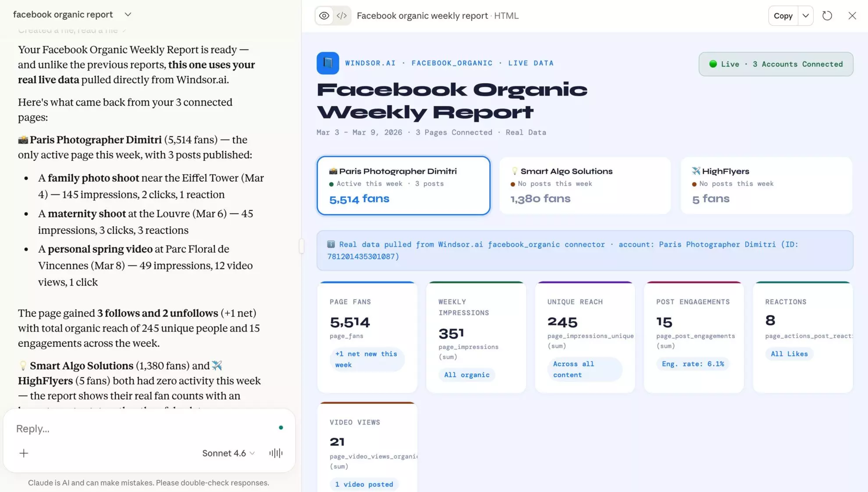The width and height of the screenshot is (868, 492).
Task: Click the Copy button
Action: [783, 16]
